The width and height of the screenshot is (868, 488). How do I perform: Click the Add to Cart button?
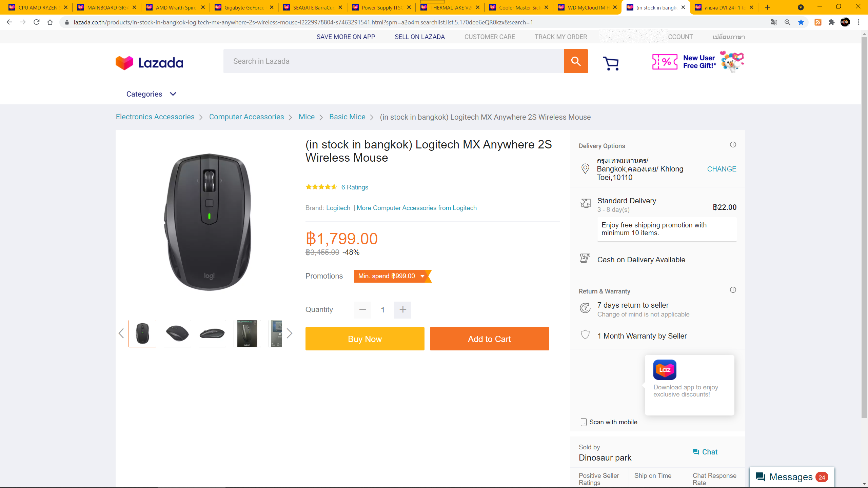489,339
